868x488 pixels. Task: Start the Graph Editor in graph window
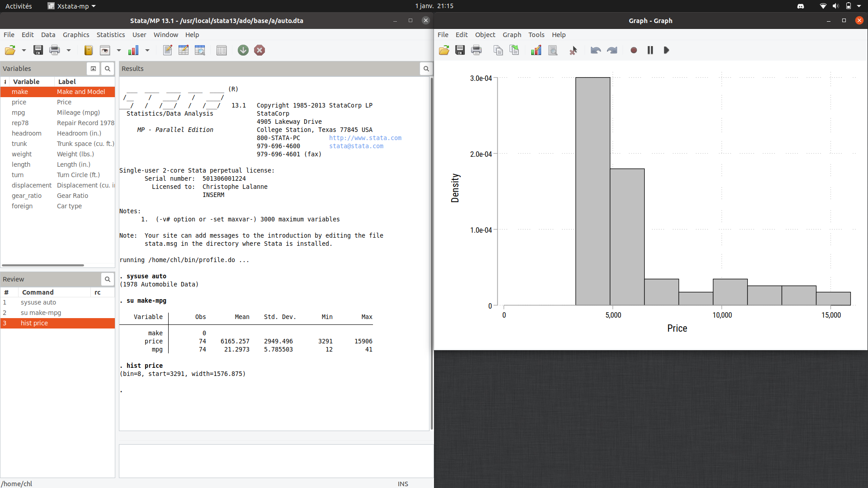[x=536, y=50]
